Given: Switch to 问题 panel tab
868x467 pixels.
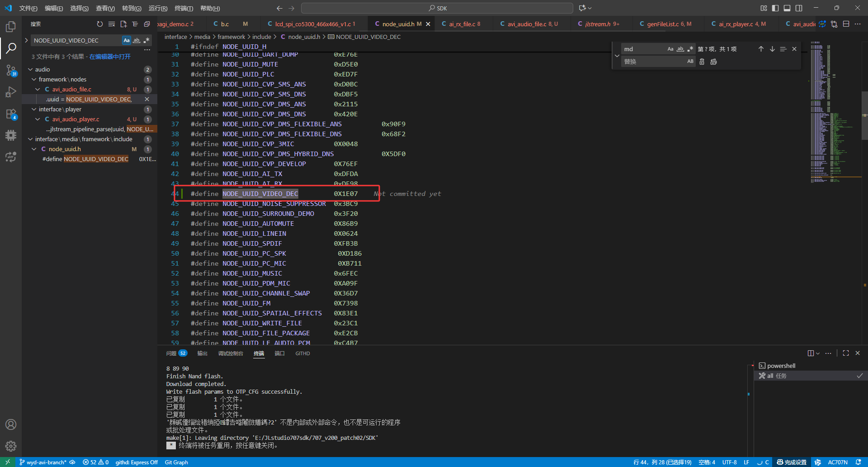Looking at the screenshot, I should click(176, 353).
